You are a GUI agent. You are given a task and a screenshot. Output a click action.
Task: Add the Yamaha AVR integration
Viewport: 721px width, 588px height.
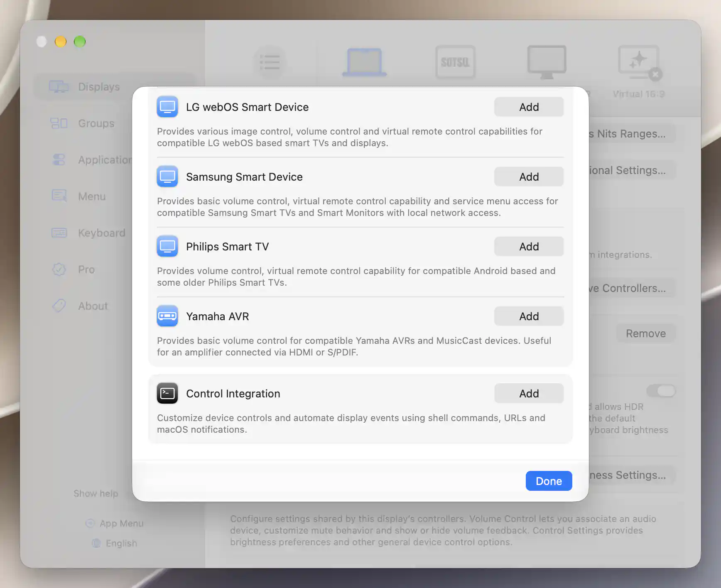[529, 316]
